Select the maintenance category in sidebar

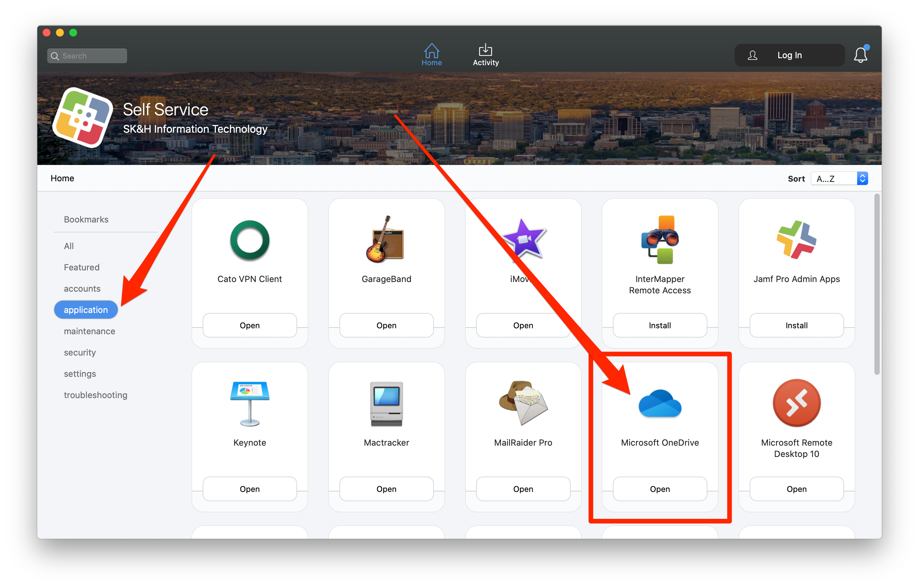click(x=90, y=331)
